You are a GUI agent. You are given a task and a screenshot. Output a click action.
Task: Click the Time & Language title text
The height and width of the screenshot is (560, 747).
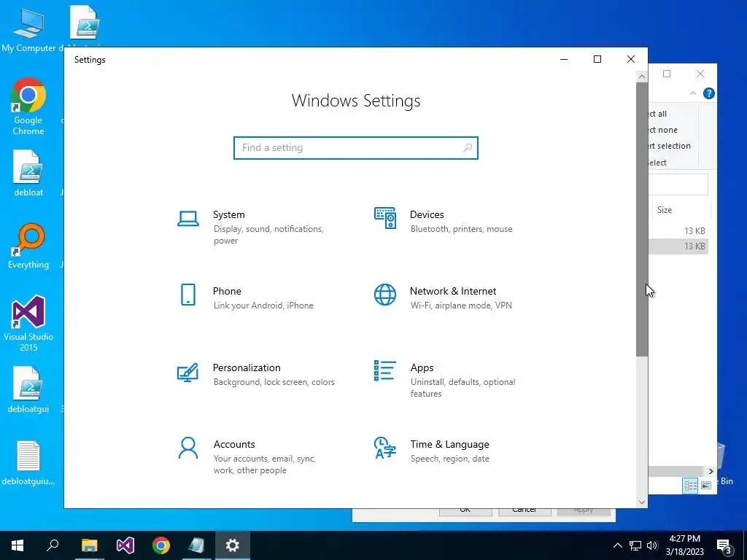449,445
